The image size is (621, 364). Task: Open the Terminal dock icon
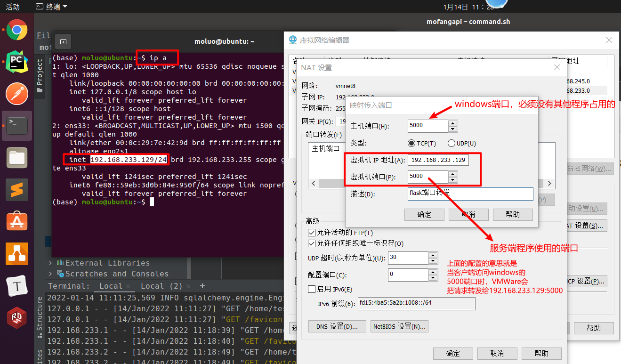click(x=17, y=126)
